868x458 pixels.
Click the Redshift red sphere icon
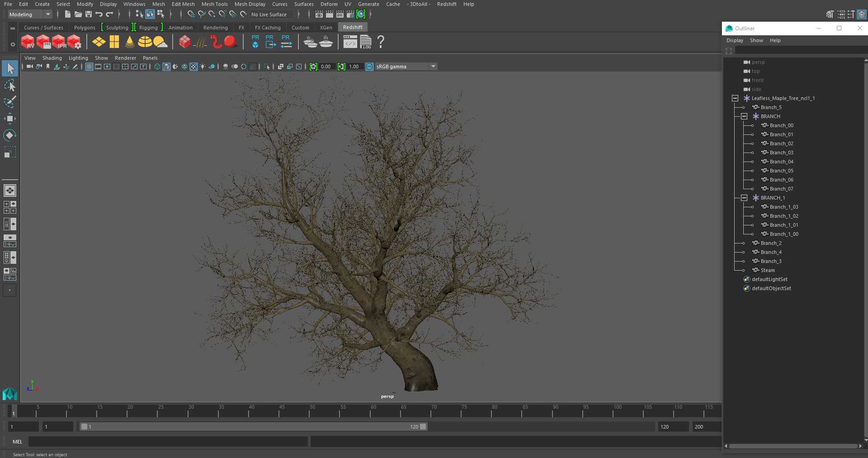coord(231,42)
